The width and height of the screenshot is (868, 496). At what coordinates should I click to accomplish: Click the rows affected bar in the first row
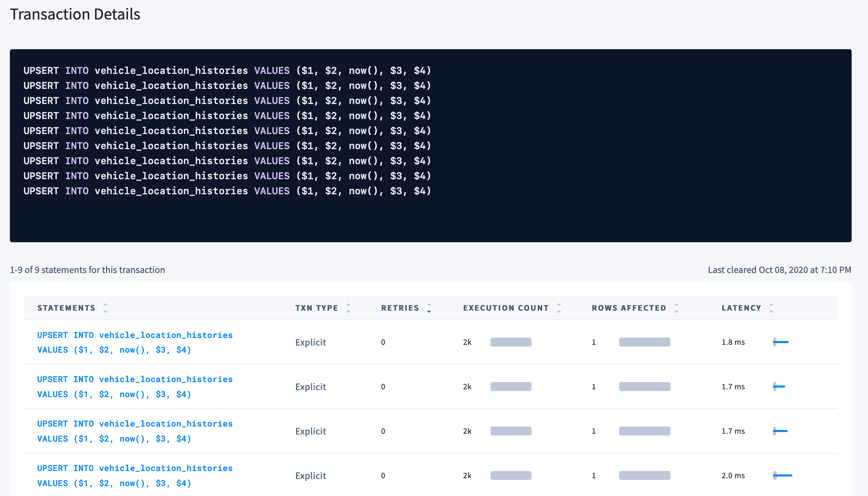click(644, 342)
